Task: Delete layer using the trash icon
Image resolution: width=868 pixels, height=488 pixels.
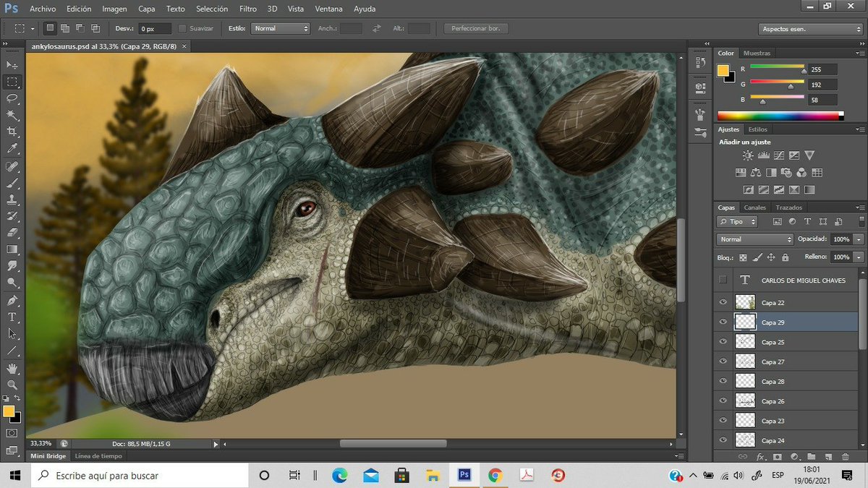Action: [846, 457]
